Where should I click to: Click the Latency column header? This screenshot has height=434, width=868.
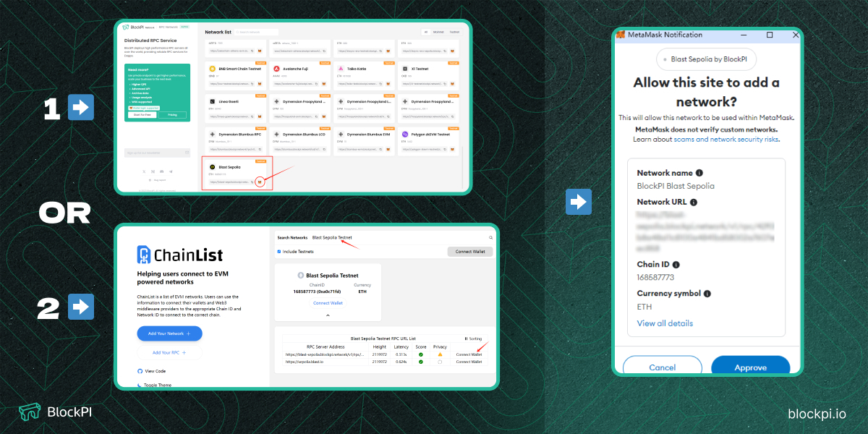point(401,346)
